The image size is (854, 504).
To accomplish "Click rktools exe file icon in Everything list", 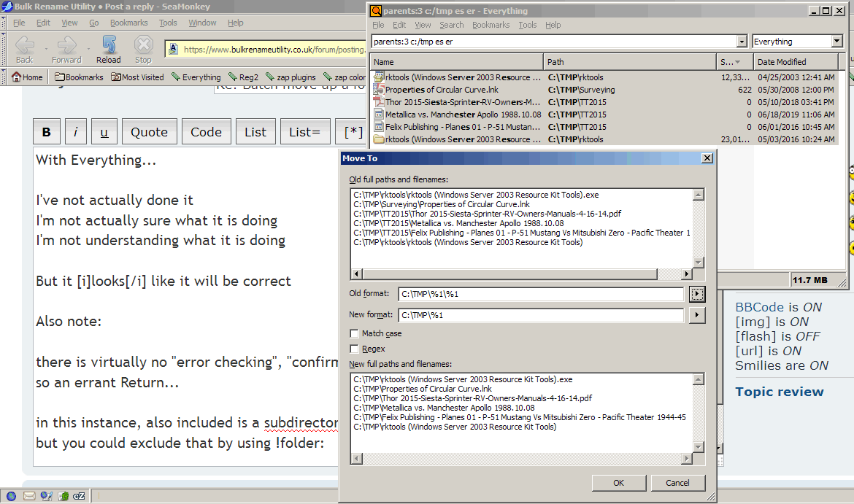I will [x=379, y=77].
